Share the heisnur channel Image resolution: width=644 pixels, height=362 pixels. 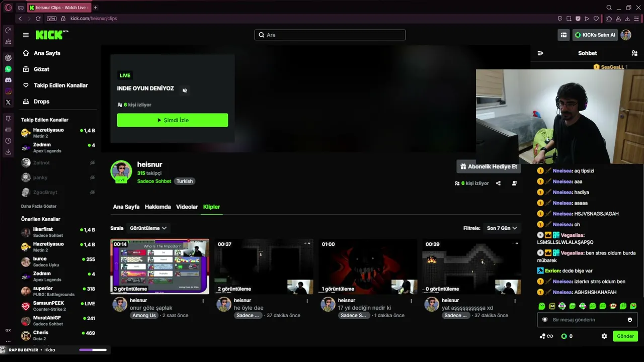[498, 184]
